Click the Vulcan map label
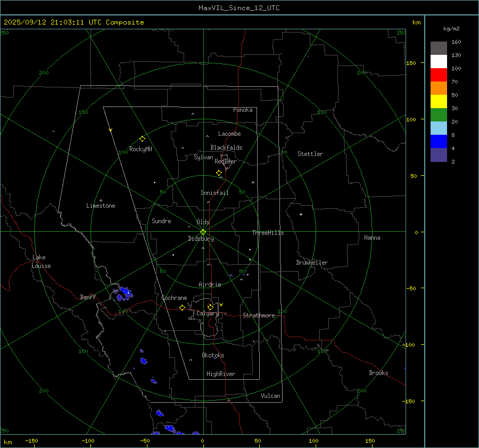The height and width of the screenshot is (448, 479). [271, 396]
